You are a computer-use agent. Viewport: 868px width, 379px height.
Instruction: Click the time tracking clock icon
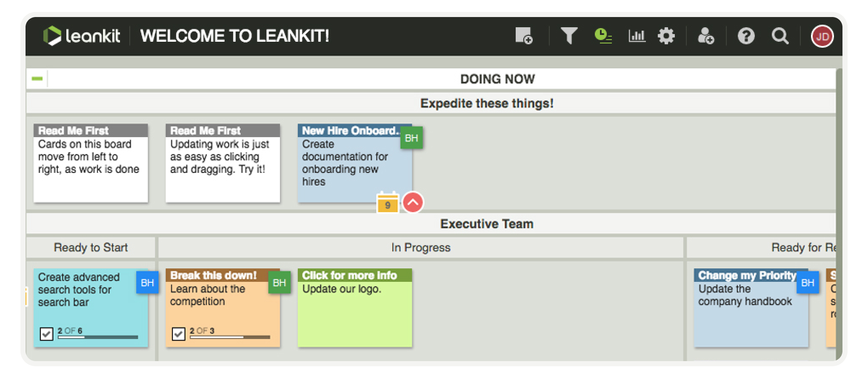(603, 36)
